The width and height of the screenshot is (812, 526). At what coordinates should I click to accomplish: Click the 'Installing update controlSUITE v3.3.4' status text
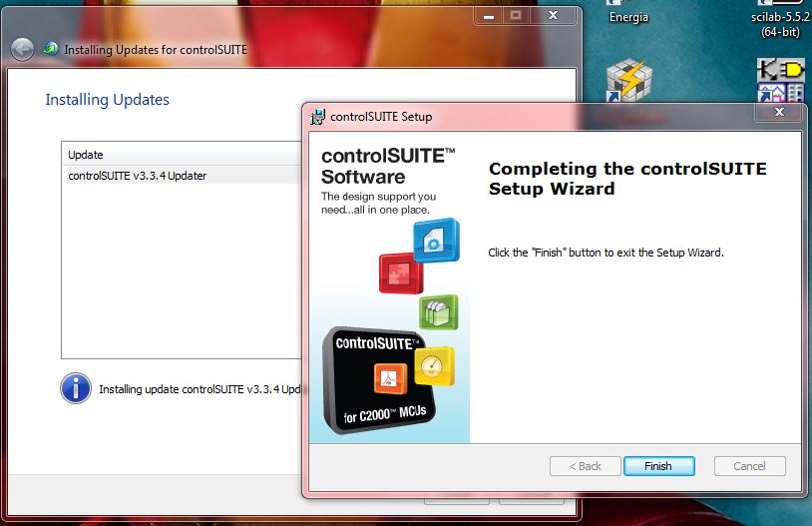[x=200, y=389]
